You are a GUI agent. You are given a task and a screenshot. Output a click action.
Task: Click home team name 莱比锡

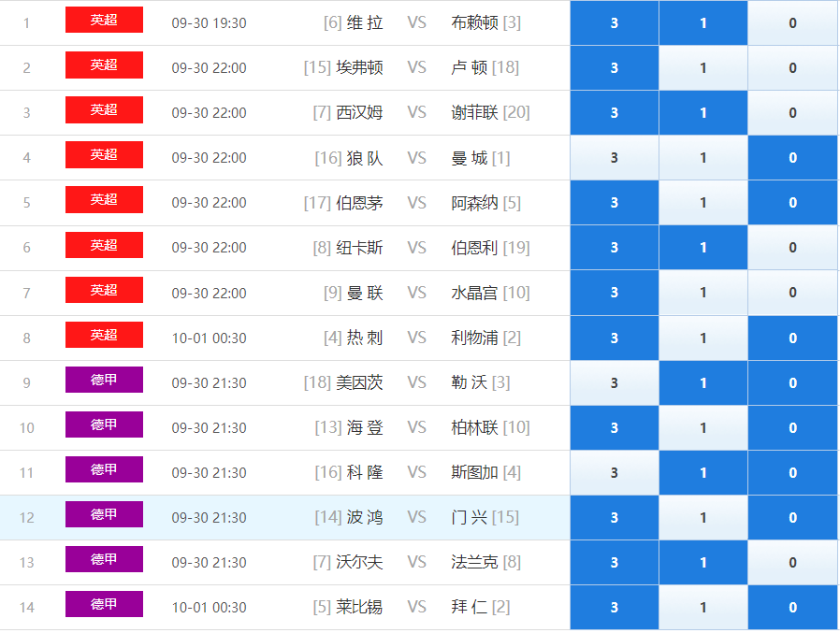[359, 608]
